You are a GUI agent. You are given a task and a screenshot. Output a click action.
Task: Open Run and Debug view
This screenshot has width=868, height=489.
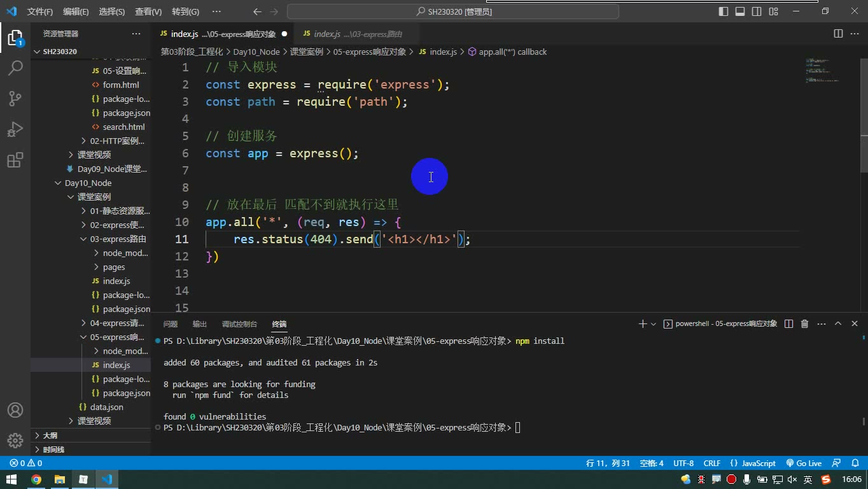[15, 129]
